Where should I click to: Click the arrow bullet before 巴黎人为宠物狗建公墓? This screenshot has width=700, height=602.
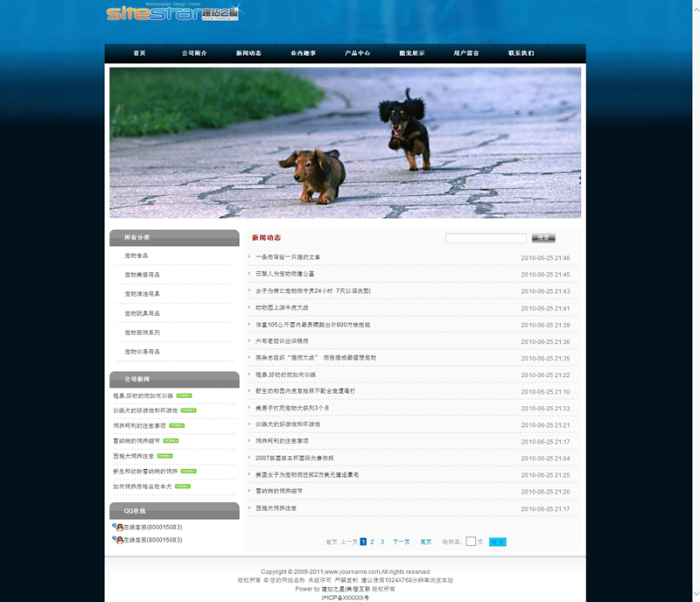[x=249, y=274]
